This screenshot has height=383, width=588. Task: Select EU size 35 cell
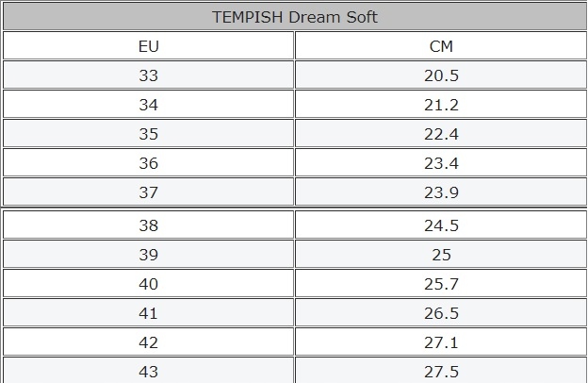(x=148, y=134)
